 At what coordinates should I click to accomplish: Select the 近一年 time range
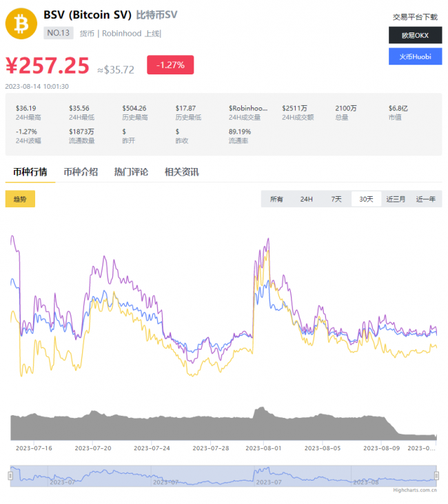[x=426, y=199]
